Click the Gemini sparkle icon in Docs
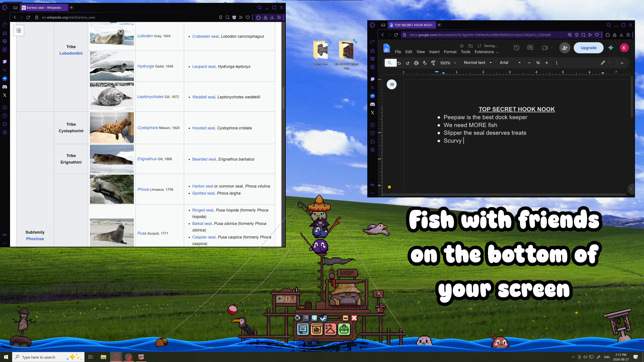This screenshot has width=644, height=362. [x=611, y=48]
